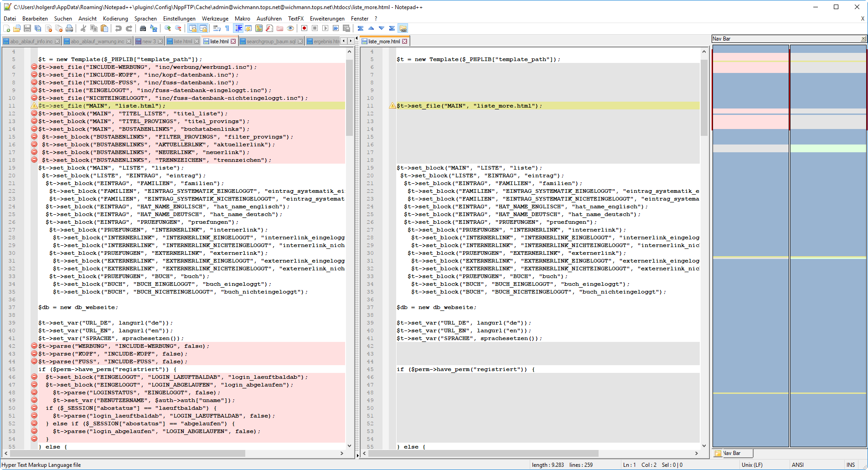Click the green block in Nav Bar
The height and width of the screenshot is (470, 868).
pyautogui.click(x=827, y=149)
